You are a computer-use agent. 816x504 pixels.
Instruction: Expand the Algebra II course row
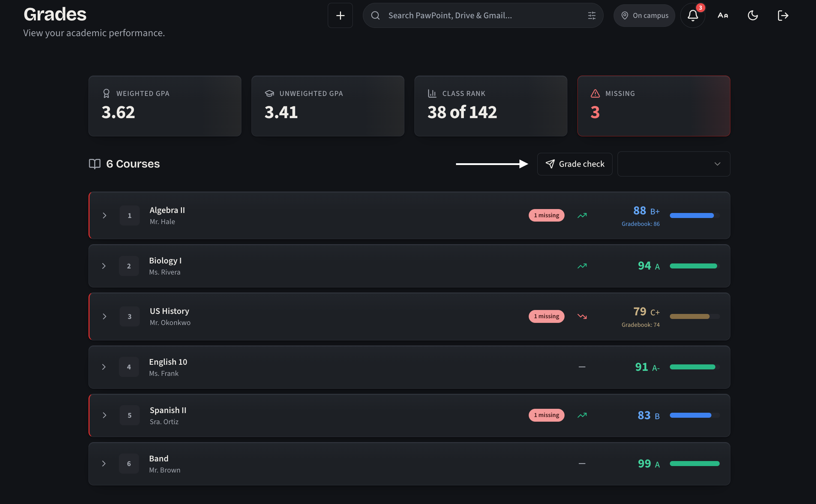point(409,215)
